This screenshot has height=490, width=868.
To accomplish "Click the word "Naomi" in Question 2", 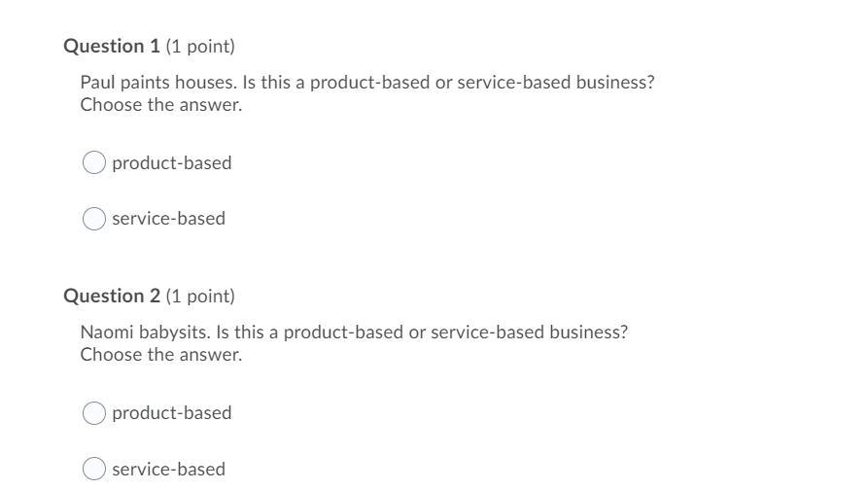I will click(107, 332).
